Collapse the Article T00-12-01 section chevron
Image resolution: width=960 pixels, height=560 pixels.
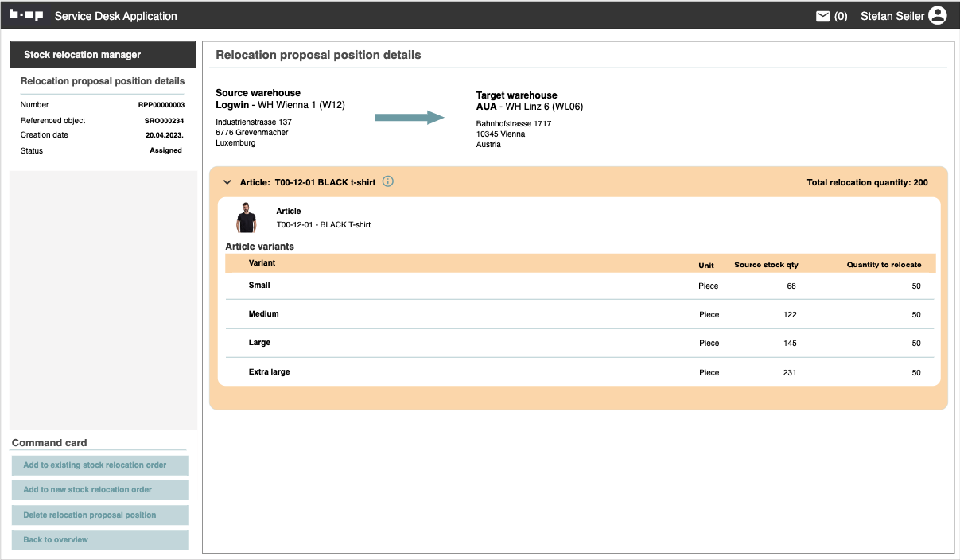[x=227, y=182]
